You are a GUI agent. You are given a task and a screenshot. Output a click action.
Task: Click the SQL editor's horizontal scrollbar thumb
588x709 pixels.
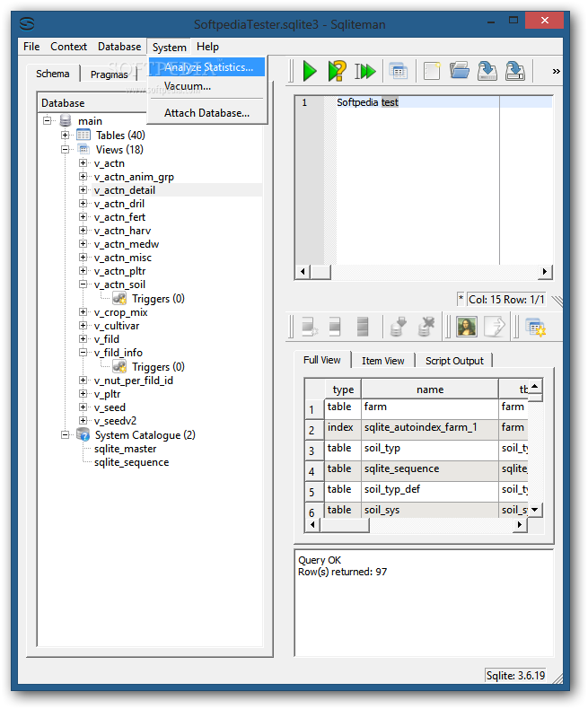pos(321,272)
